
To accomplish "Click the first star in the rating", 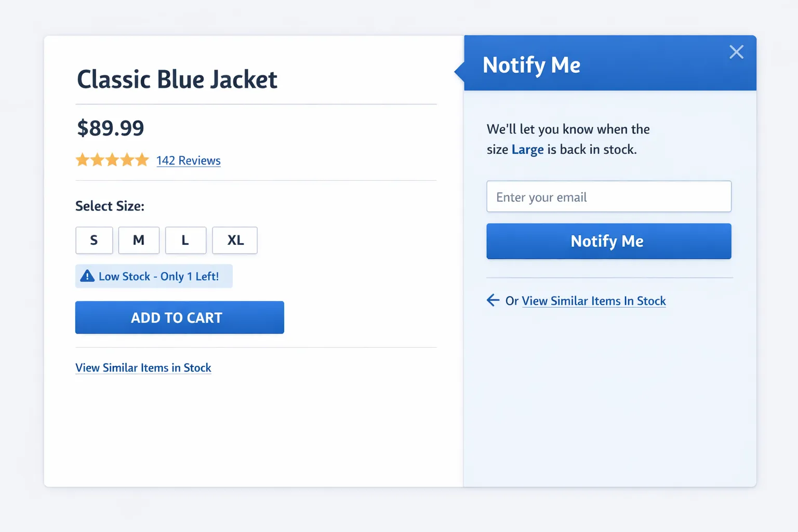I will click(83, 160).
